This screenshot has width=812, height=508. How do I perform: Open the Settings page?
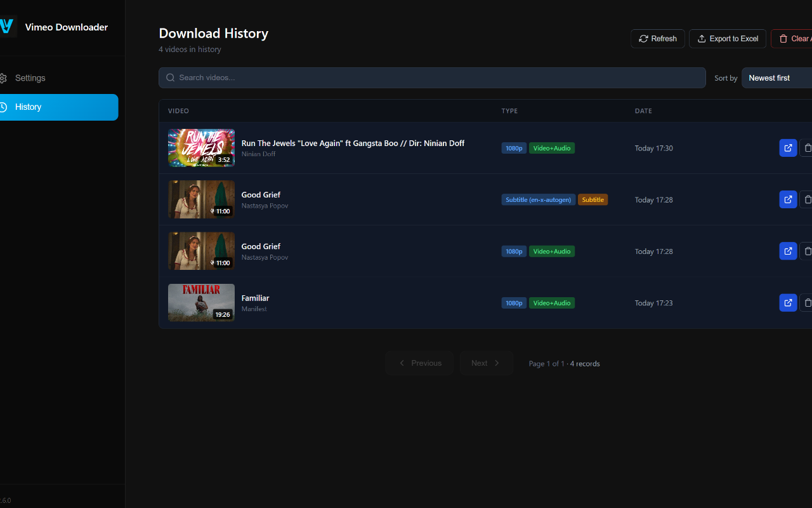[x=59, y=78]
